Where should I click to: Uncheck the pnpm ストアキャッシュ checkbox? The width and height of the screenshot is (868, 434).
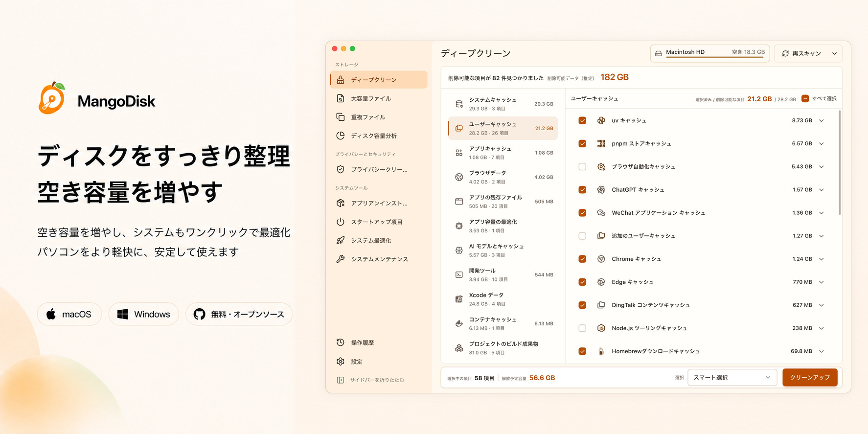[x=582, y=143]
